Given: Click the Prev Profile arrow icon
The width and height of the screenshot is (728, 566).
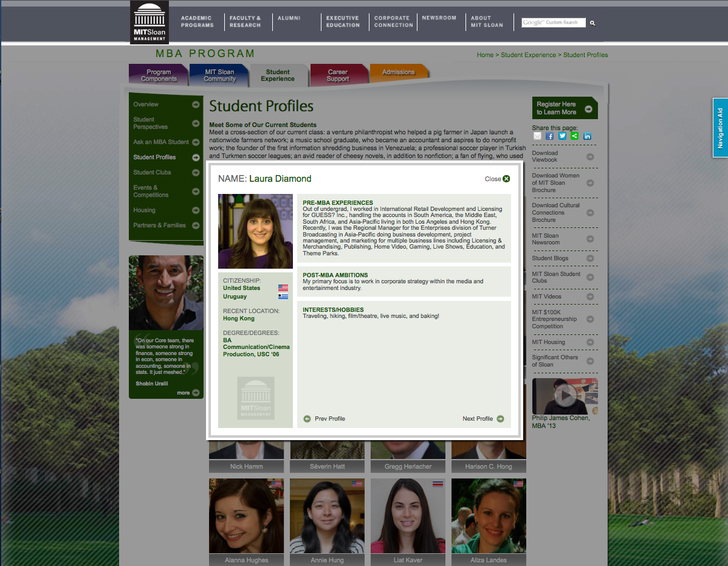Looking at the screenshot, I should [x=307, y=419].
